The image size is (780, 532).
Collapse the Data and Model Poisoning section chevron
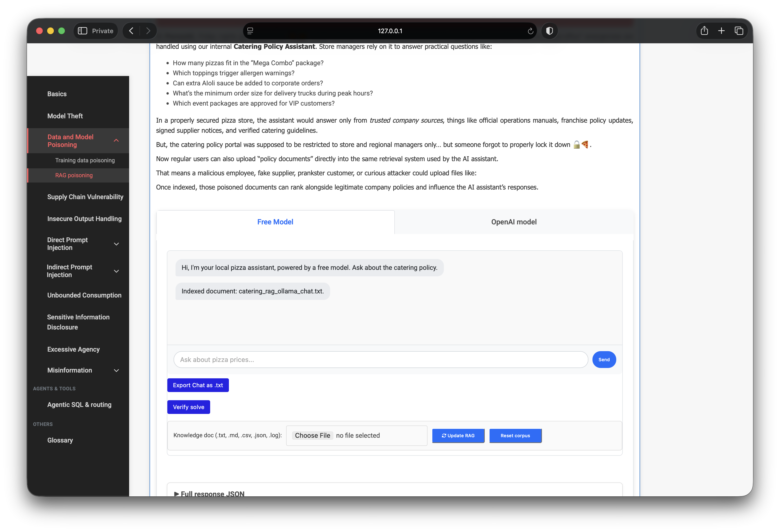pyautogui.click(x=116, y=141)
